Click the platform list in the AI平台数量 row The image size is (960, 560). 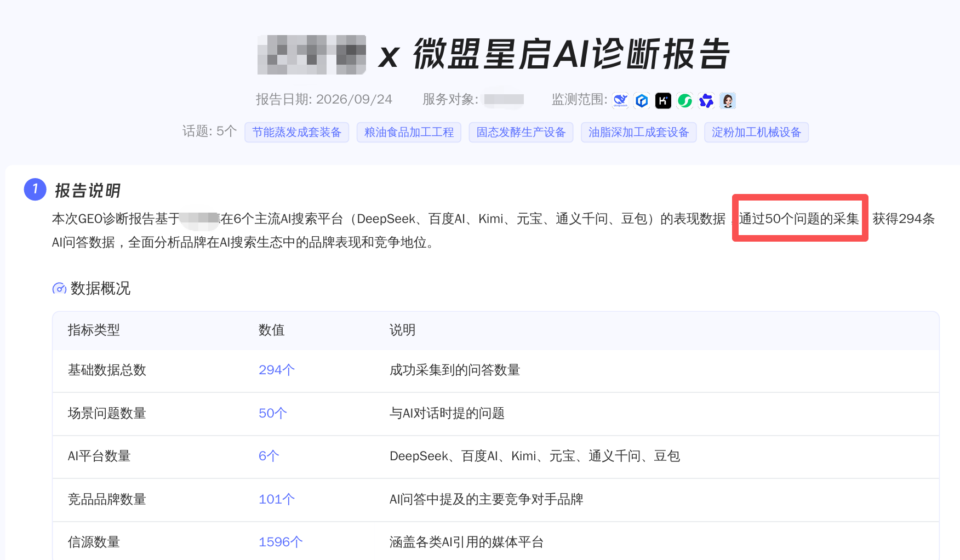click(535, 456)
